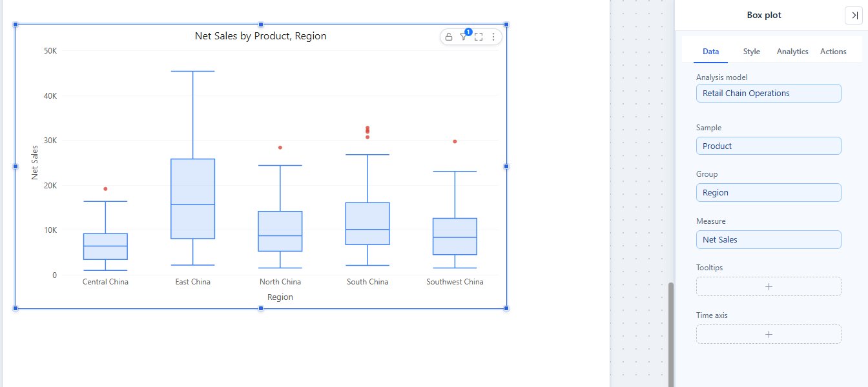
Task: Click the Southwest China box in the plot
Action: (x=455, y=236)
